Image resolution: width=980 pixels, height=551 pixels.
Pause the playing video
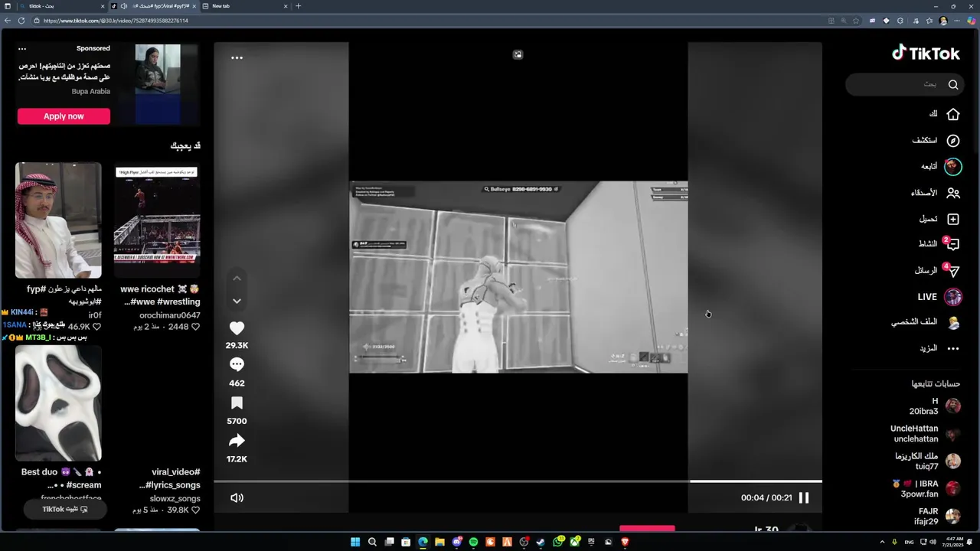[x=804, y=497]
